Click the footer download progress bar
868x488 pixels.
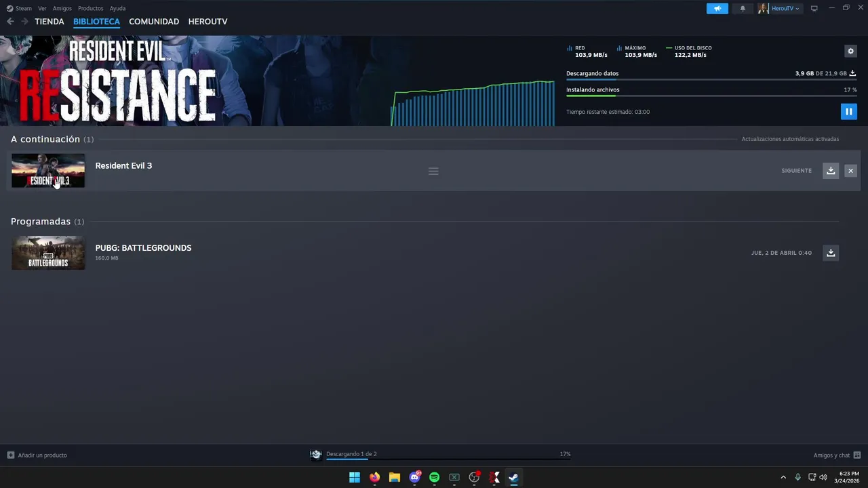(x=448, y=460)
